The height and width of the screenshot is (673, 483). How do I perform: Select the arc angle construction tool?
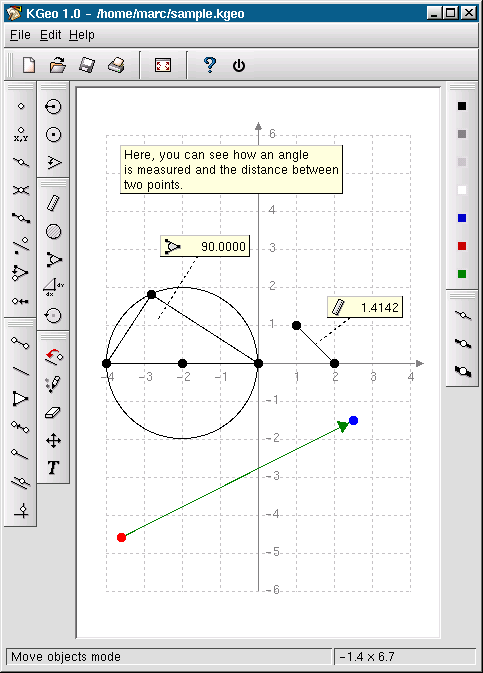54,163
